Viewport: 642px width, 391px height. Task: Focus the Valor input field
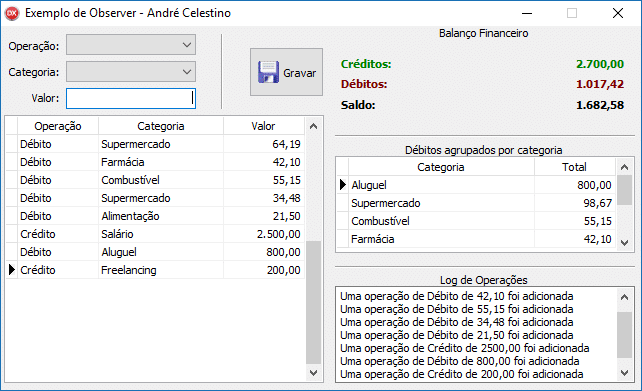tap(131, 99)
